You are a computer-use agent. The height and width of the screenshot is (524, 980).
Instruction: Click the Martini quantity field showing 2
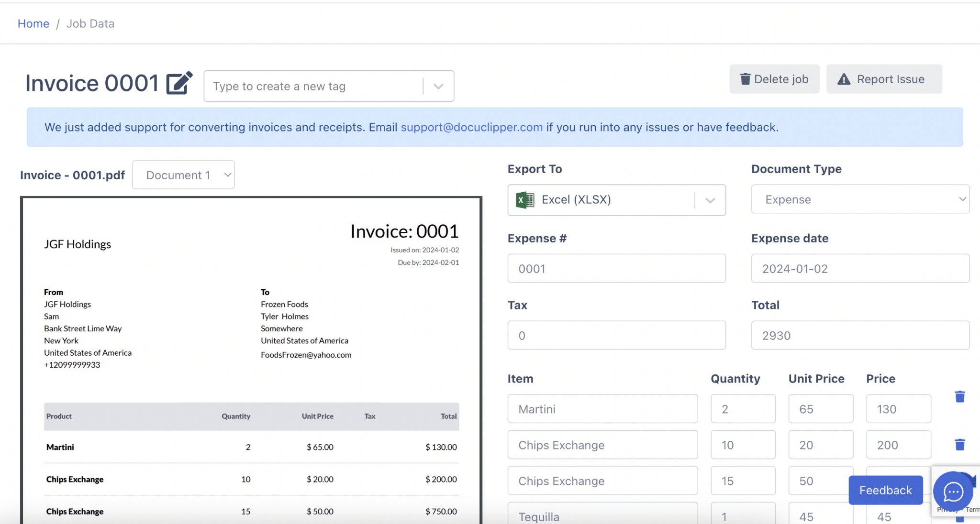pos(743,409)
